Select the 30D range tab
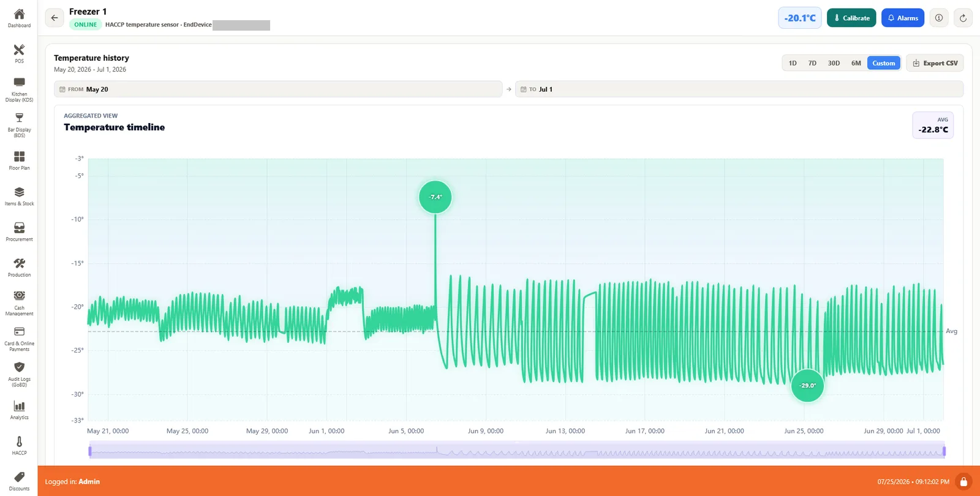Image resolution: width=980 pixels, height=496 pixels. tap(834, 63)
